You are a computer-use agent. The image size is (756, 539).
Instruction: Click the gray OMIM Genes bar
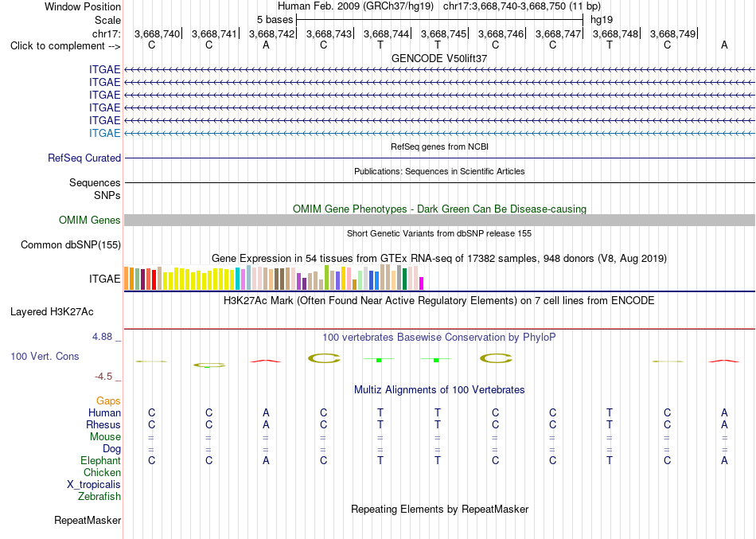[439, 220]
